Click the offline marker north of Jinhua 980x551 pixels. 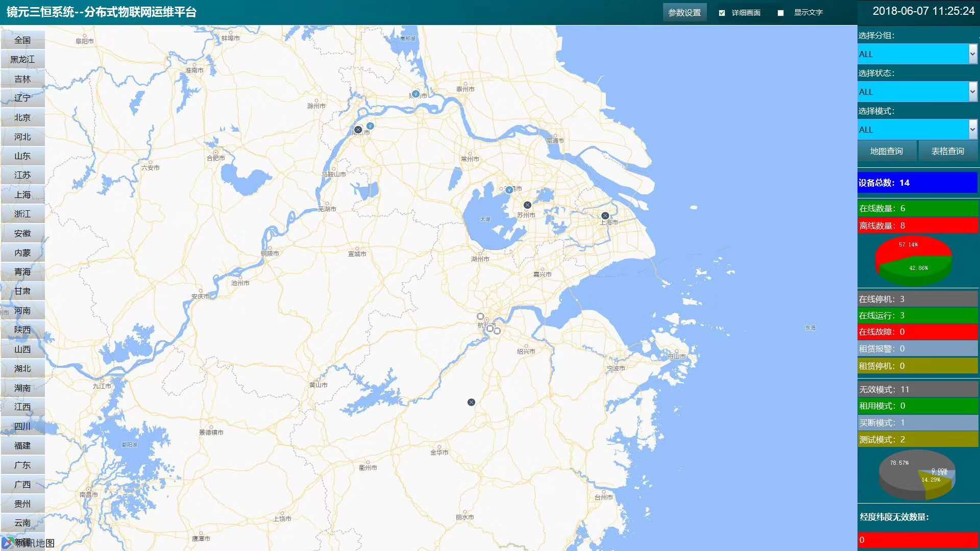tap(471, 403)
